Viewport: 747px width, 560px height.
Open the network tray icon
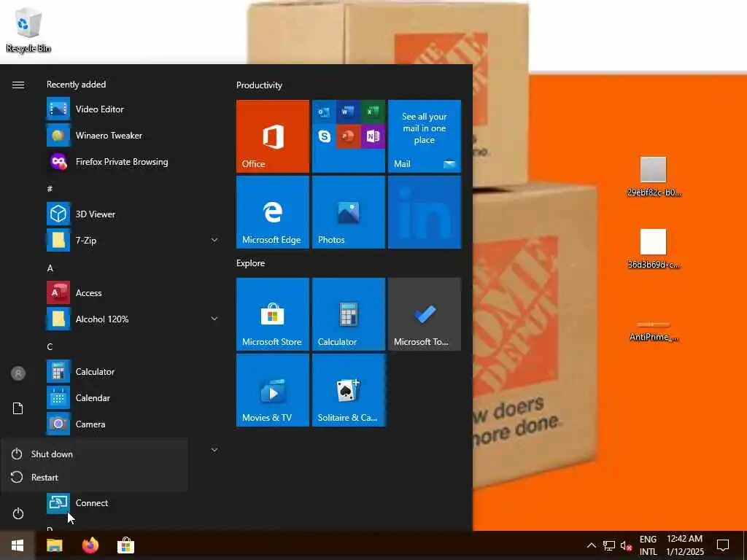(609, 545)
